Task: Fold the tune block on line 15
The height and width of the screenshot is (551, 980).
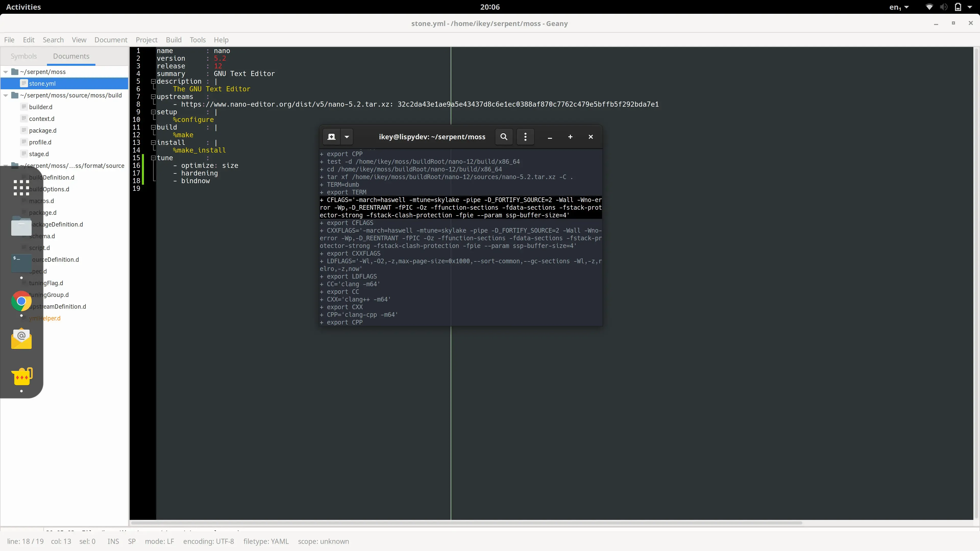Action: point(153,158)
